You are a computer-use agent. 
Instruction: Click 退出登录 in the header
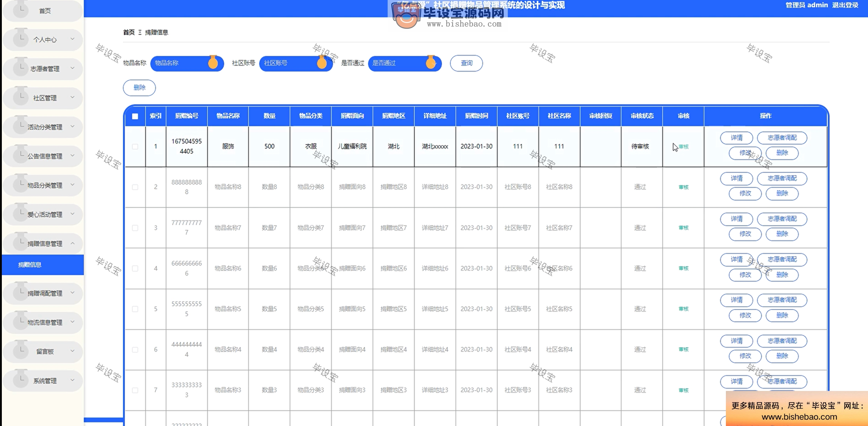pyautogui.click(x=845, y=5)
